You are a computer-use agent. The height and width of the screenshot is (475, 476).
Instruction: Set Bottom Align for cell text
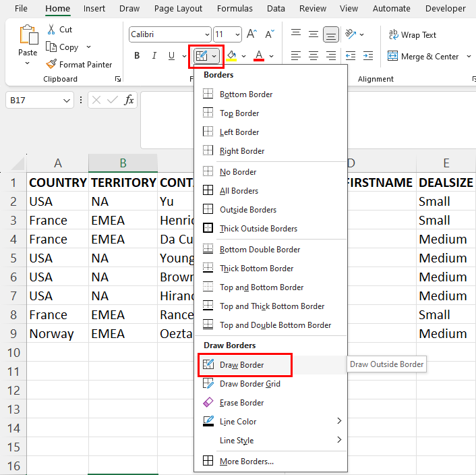point(331,34)
